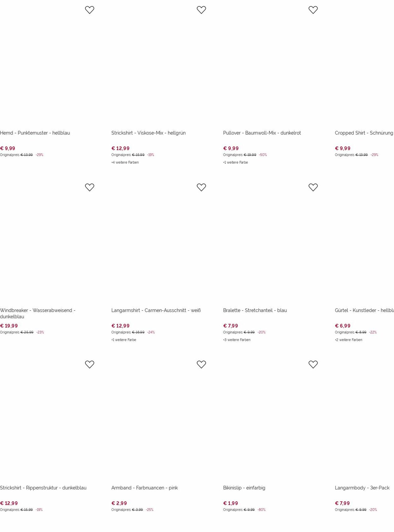The width and height of the screenshot is (394, 532).
Task: Save Windbreaker dunkelblau with heart icon
Action: coord(90,187)
